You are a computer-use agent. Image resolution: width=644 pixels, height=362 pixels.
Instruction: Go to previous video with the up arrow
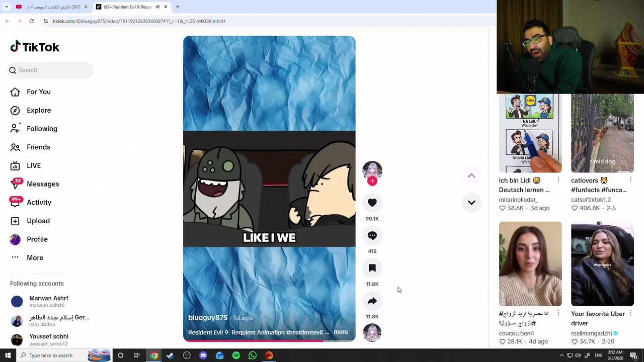471,175
